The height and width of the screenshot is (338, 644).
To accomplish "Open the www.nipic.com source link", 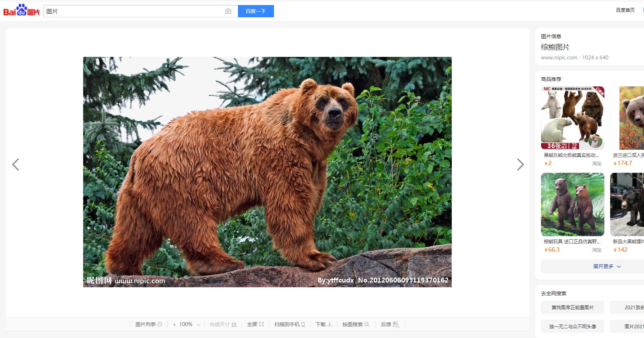I will tap(559, 58).
